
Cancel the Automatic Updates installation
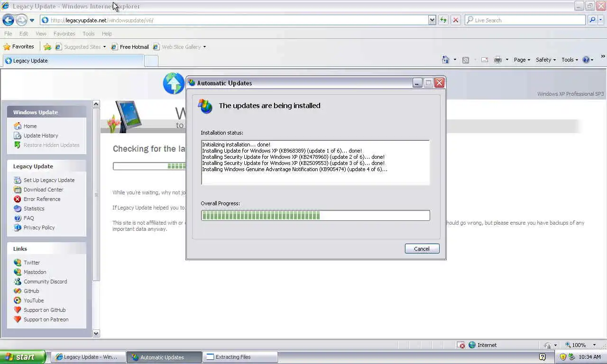(x=422, y=249)
